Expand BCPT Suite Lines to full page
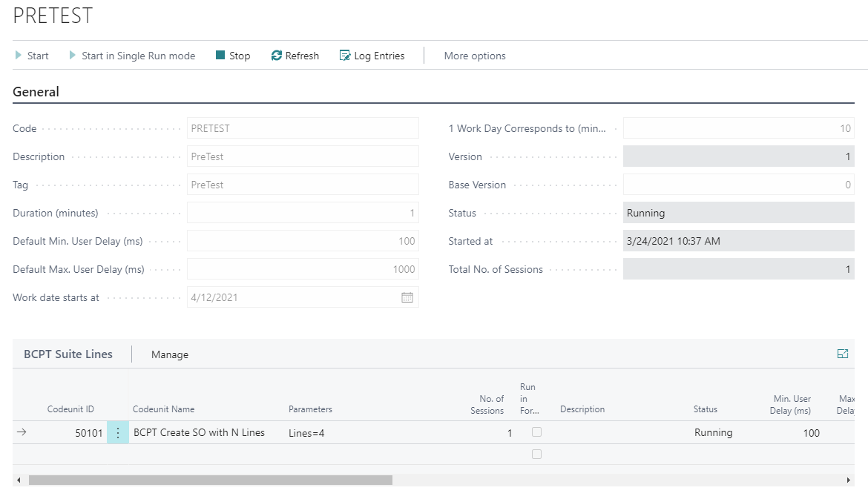Screen dimensions: 868x499 pos(843,354)
